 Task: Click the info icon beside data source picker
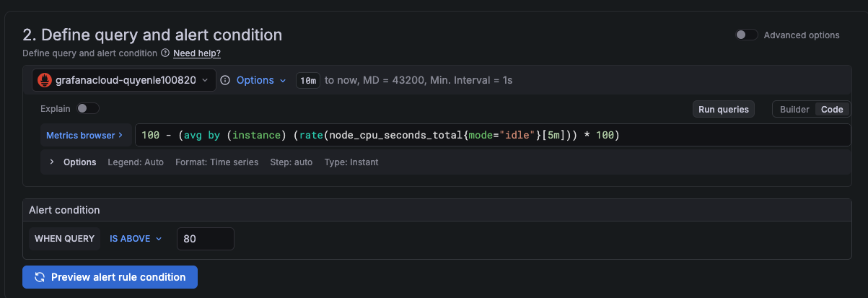point(225,80)
